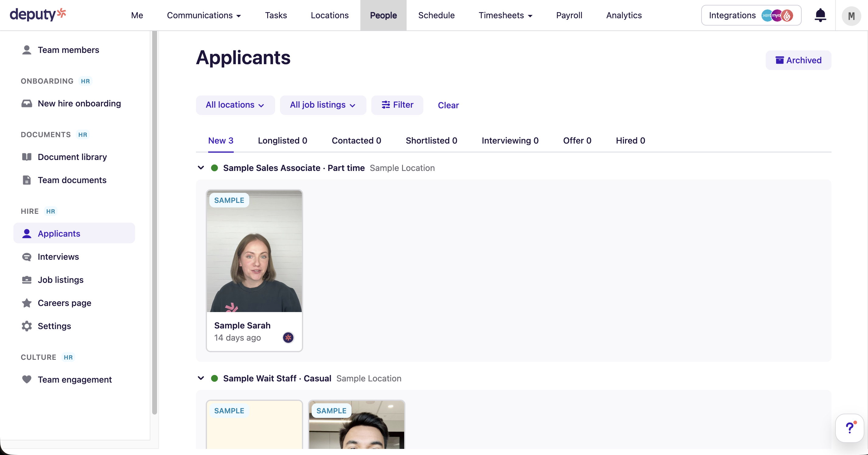Click the Deputy logo

pyautogui.click(x=38, y=15)
